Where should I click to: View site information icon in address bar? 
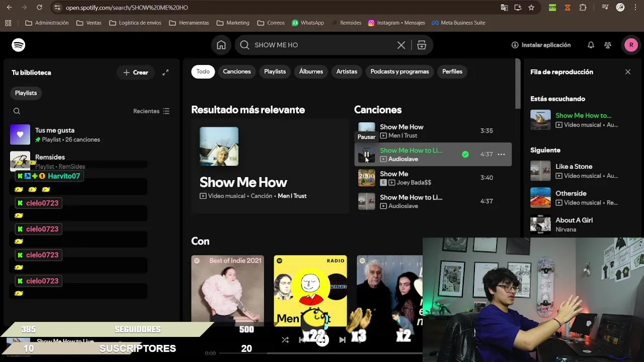tap(57, 8)
